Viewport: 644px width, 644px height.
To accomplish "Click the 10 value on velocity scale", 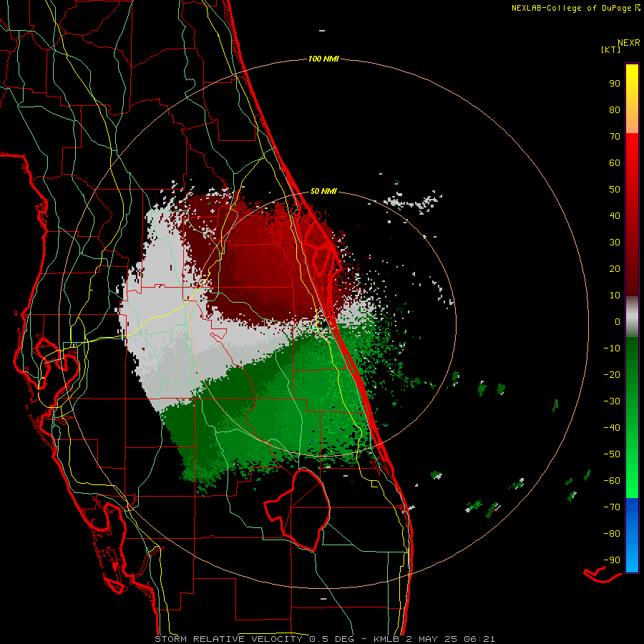I will [x=615, y=295].
